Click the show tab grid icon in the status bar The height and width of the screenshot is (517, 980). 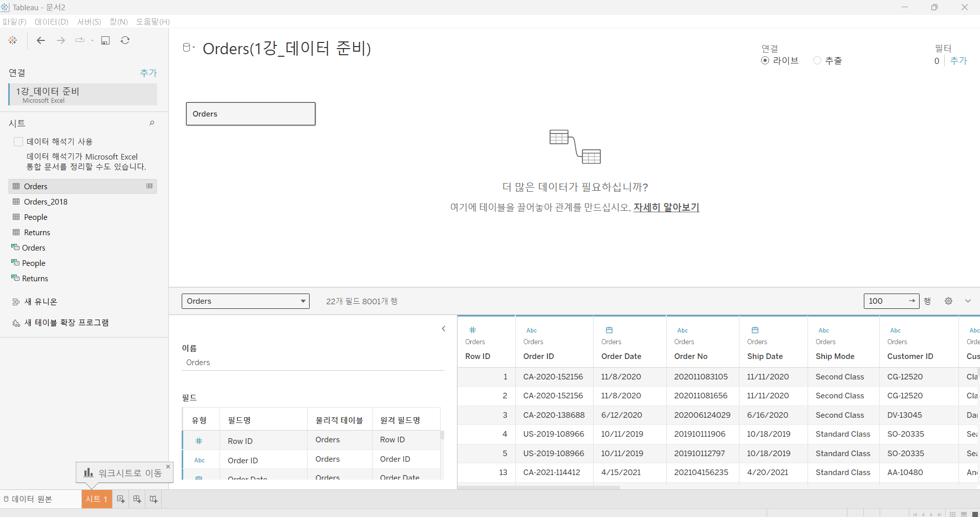point(952,514)
